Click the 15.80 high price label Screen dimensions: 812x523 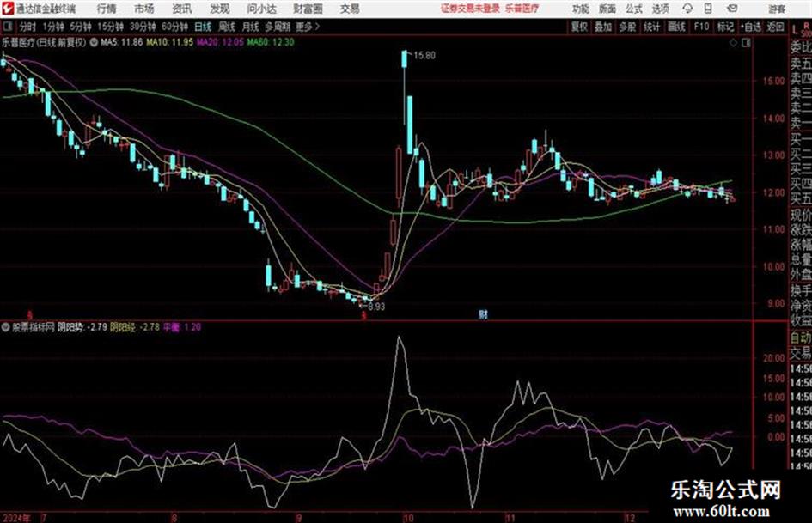[x=424, y=56]
